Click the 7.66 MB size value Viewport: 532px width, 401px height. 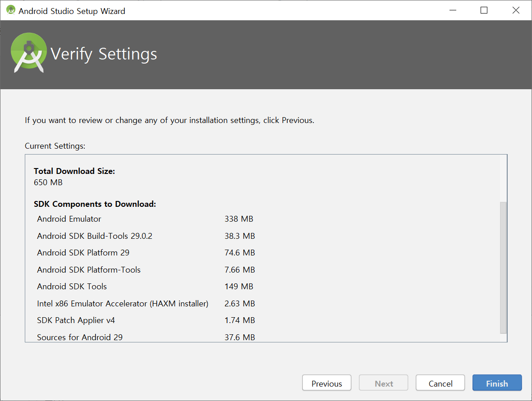239,270
